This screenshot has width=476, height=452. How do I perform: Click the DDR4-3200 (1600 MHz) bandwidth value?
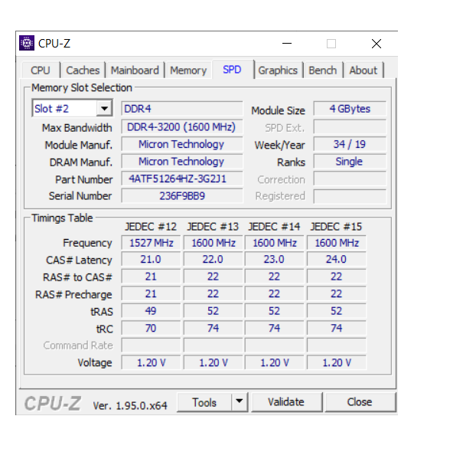point(182,126)
